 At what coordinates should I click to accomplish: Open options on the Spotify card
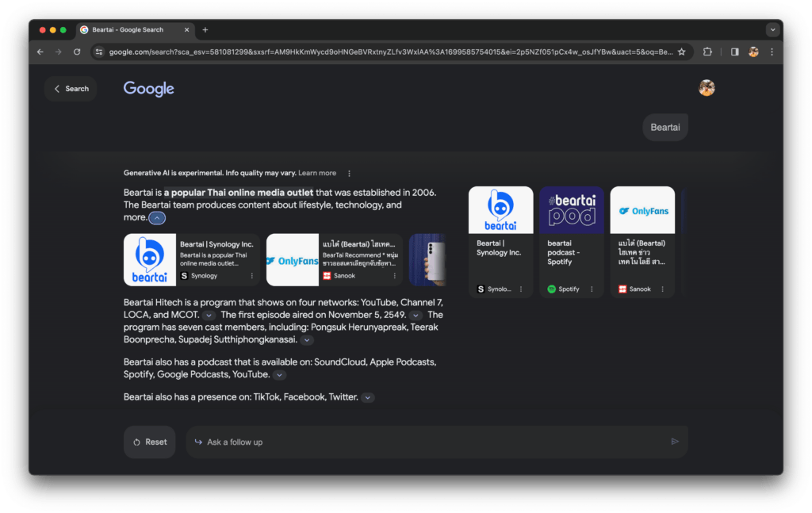click(x=592, y=289)
